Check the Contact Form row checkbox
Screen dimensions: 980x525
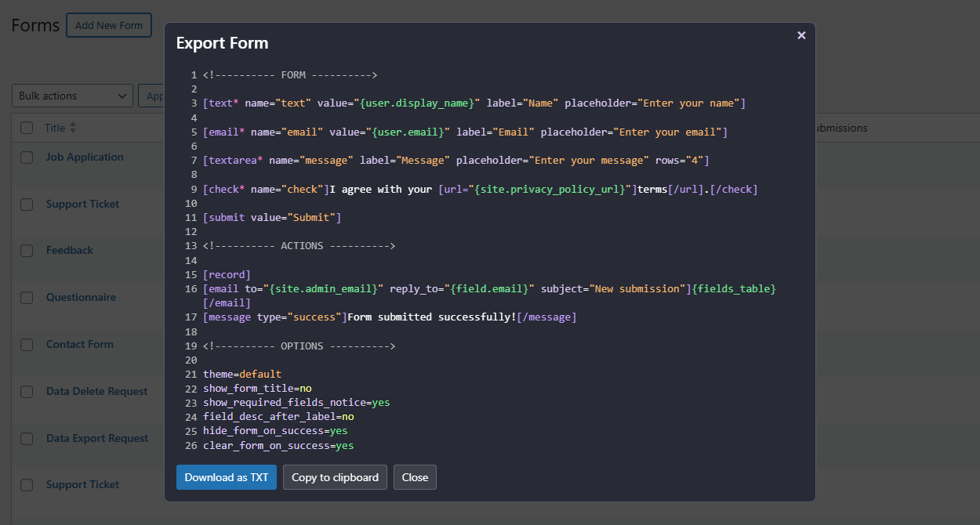[26, 344]
